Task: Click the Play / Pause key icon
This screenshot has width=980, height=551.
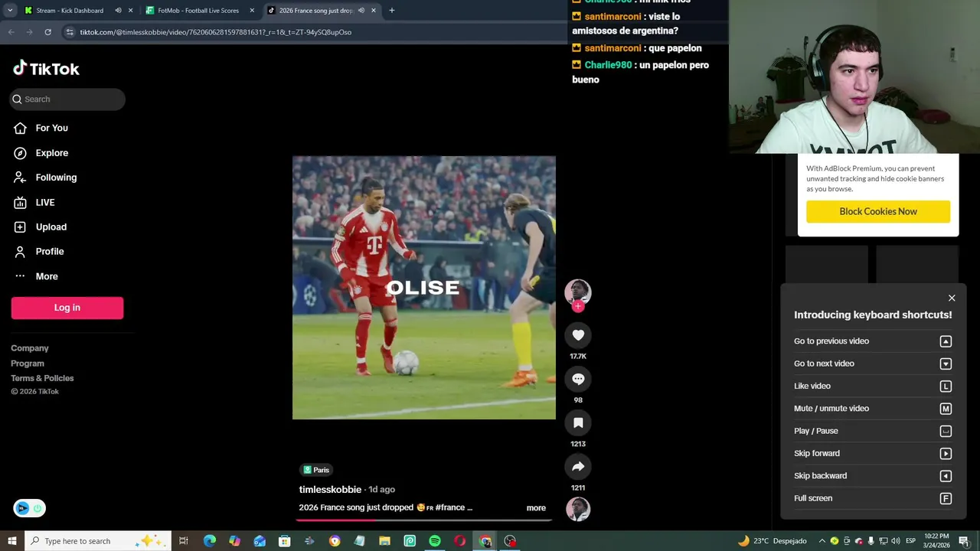Action: click(x=946, y=431)
